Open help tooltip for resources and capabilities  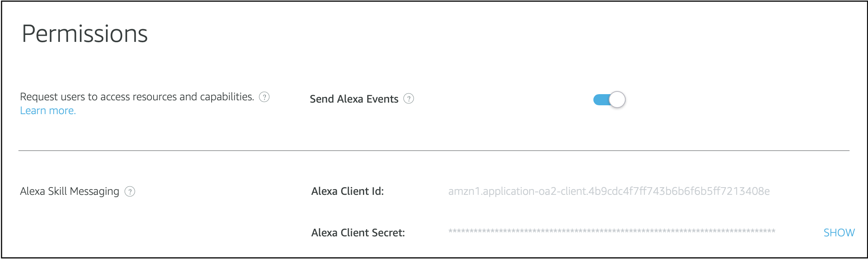(264, 97)
